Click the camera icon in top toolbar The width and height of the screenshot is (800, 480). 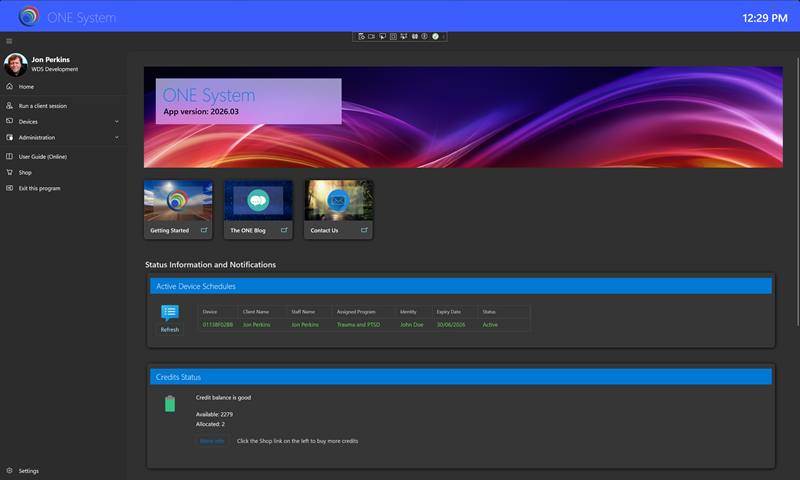(x=371, y=36)
